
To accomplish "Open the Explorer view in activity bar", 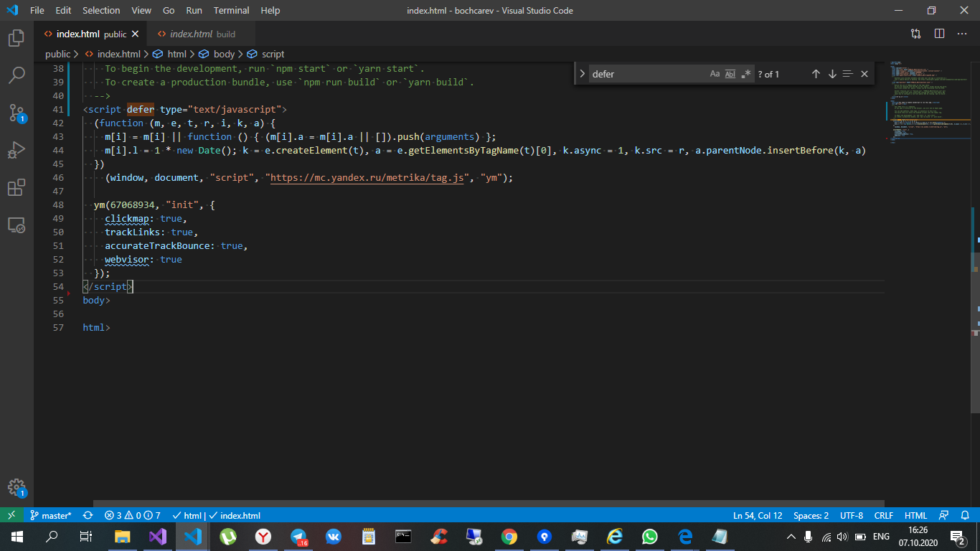I will 17,38.
